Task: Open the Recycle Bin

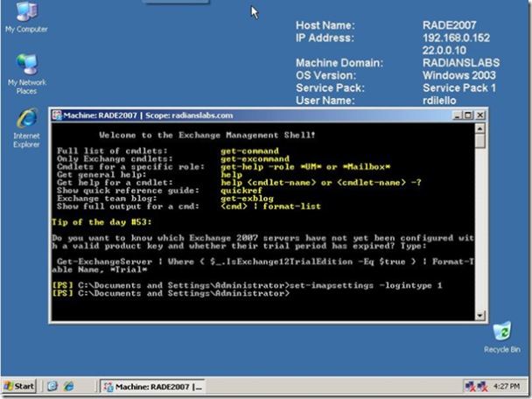Action: [502, 333]
